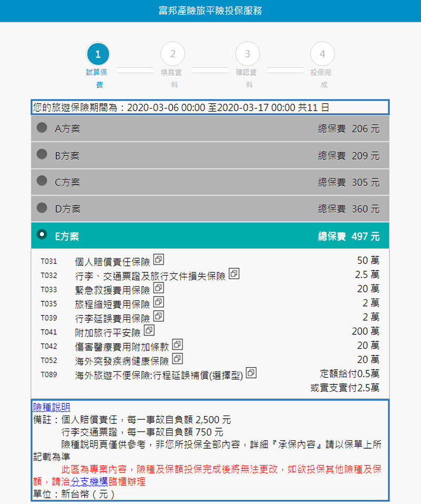Open details icon beside 緊急救援費用保險
The width and height of the screenshot is (421, 504).
[158, 288]
